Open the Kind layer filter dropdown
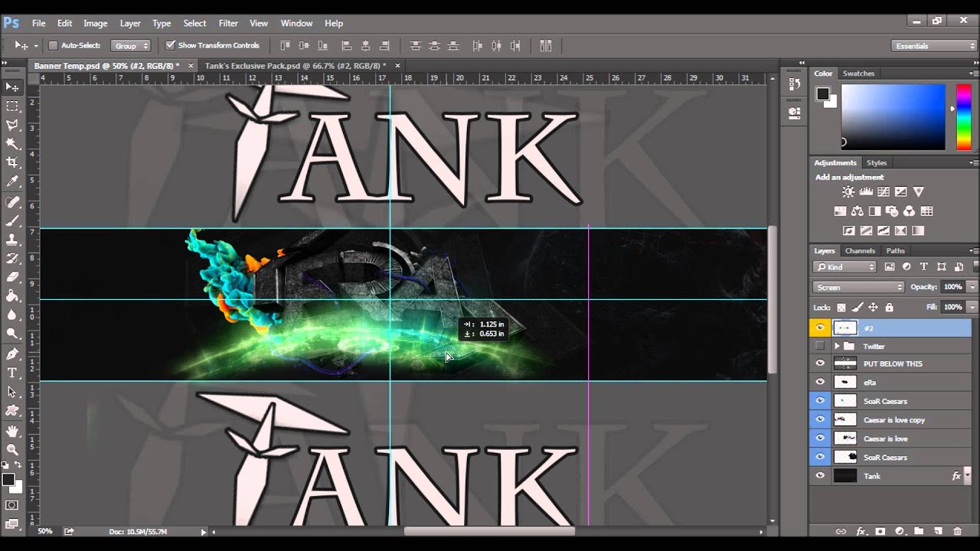The width and height of the screenshot is (980, 551). tap(845, 267)
